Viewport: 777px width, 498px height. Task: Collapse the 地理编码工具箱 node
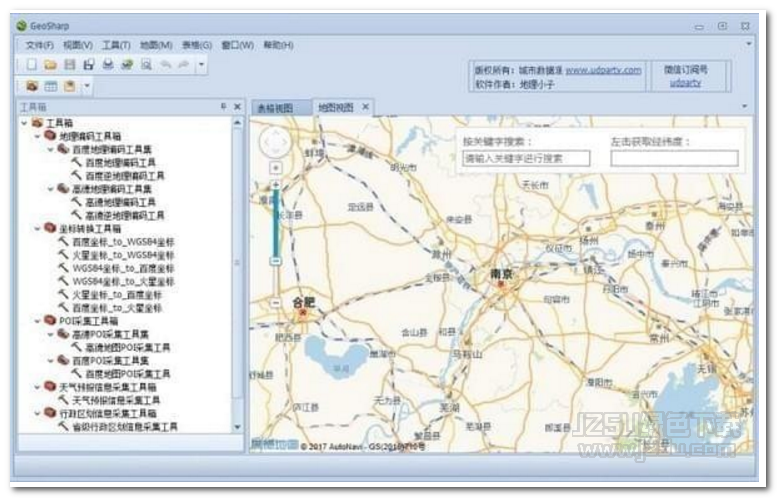[37, 136]
